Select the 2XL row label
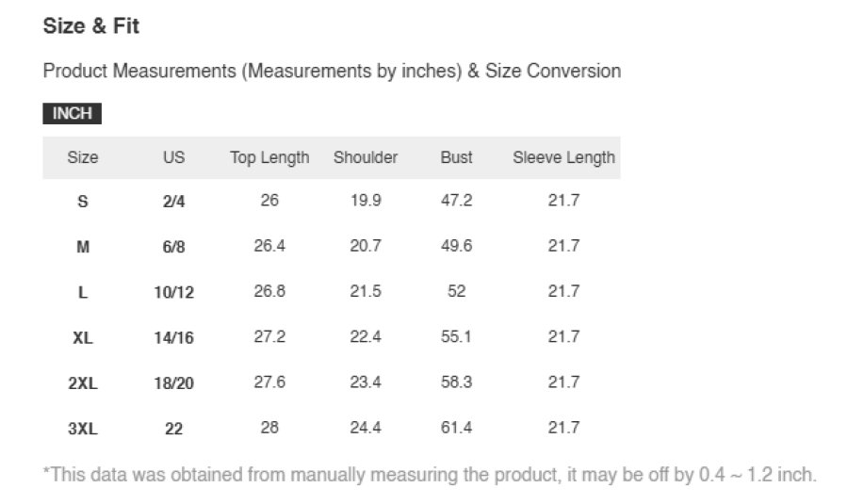Screen dimensions: 848x504 83,383
